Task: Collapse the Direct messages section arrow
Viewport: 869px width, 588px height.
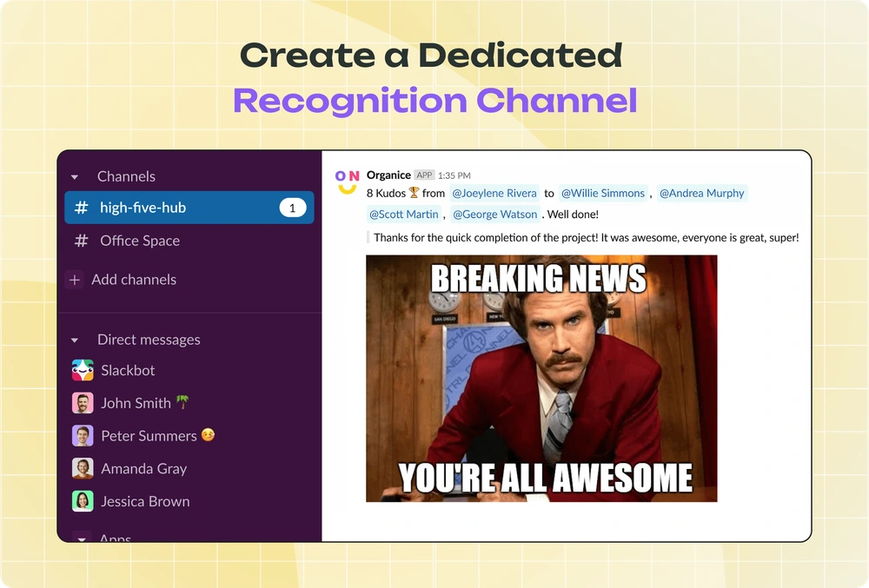Action: point(74,340)
